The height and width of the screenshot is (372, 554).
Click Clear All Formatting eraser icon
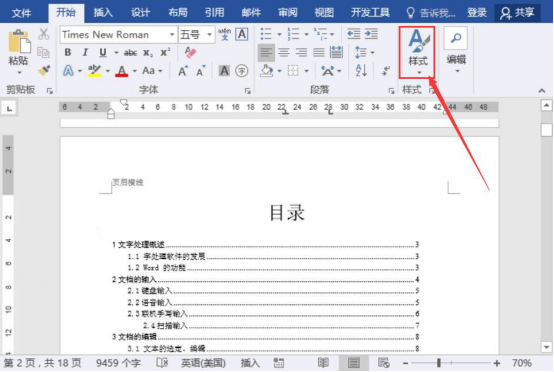pos(190,52)
